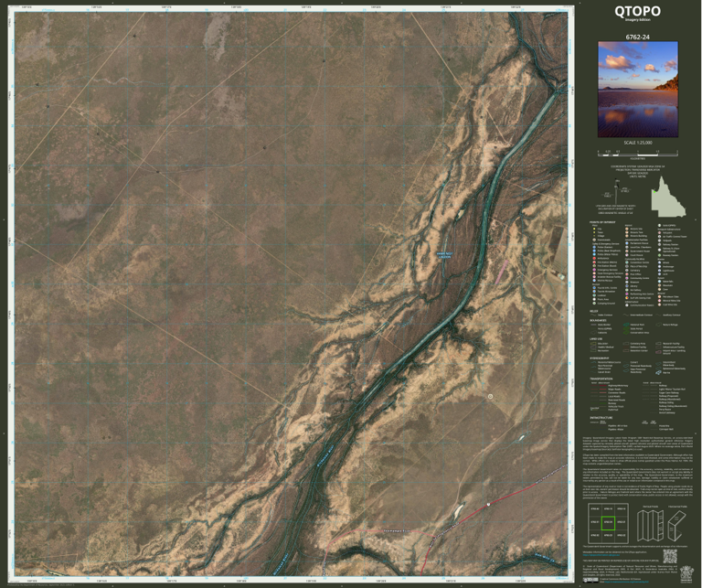
Task: Click the vertical folds diagram
Action: click(650, 525)
